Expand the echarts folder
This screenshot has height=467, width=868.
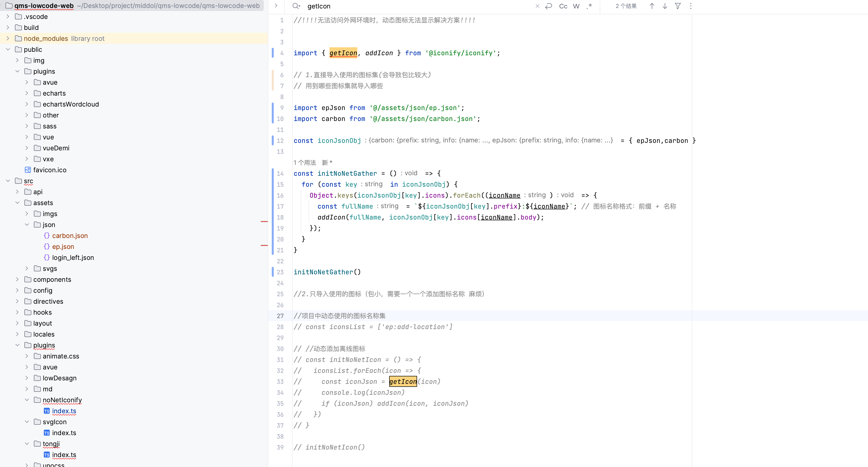click(x=27, y=93)
